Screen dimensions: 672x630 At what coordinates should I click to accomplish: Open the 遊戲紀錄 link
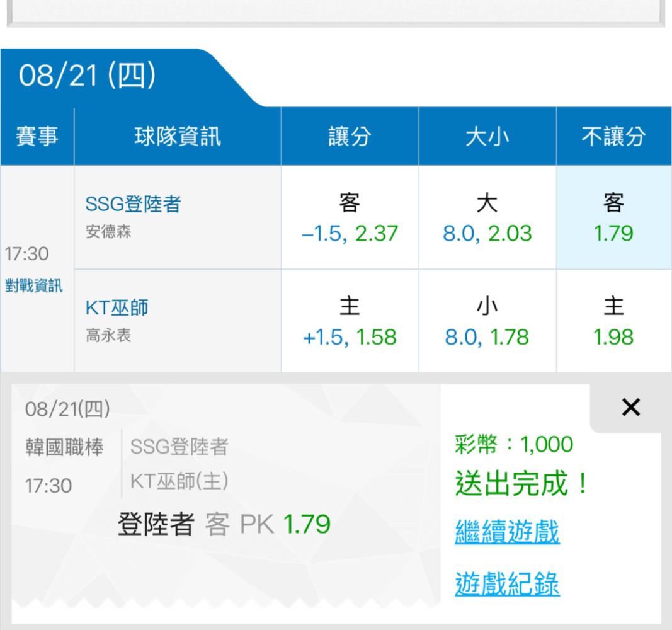508,584
